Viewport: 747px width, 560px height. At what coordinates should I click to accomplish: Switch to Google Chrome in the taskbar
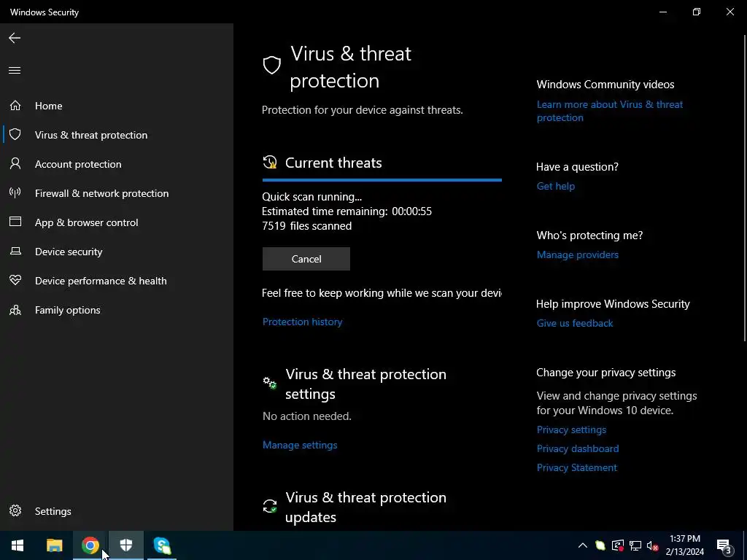click(x=90, y=545)
